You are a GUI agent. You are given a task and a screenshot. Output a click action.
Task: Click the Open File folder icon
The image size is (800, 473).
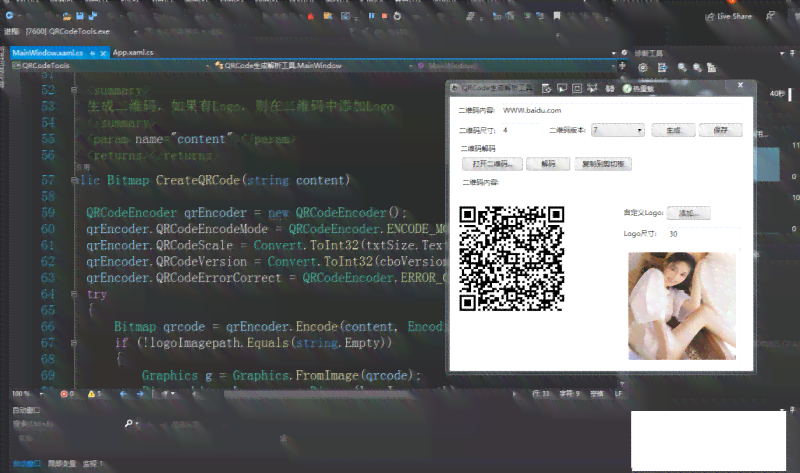point(67,16)
